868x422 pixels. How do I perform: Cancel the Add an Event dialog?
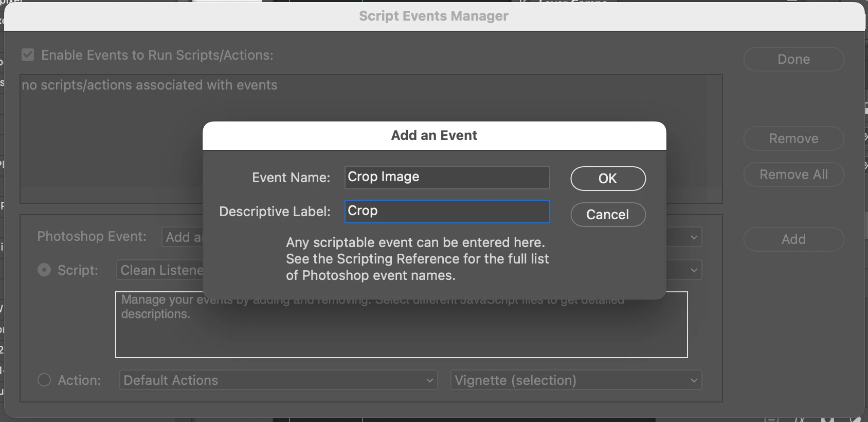(x=608, y=215)
